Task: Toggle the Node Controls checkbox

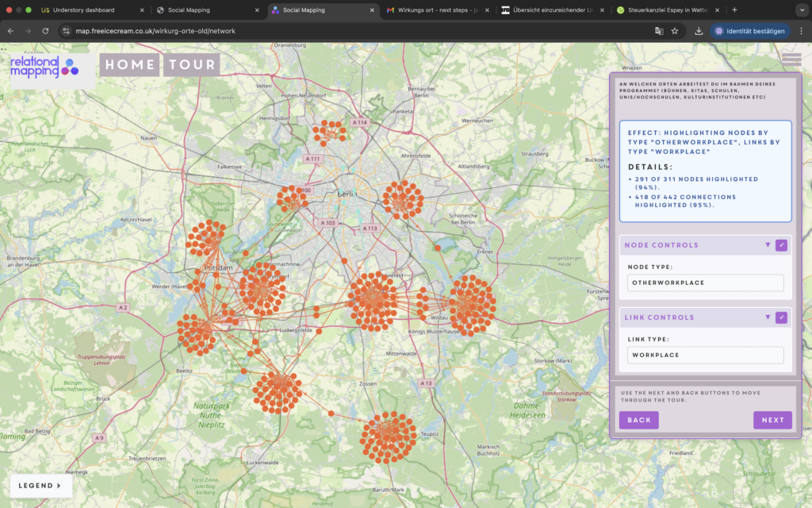Action: click(x=781, y=245)
